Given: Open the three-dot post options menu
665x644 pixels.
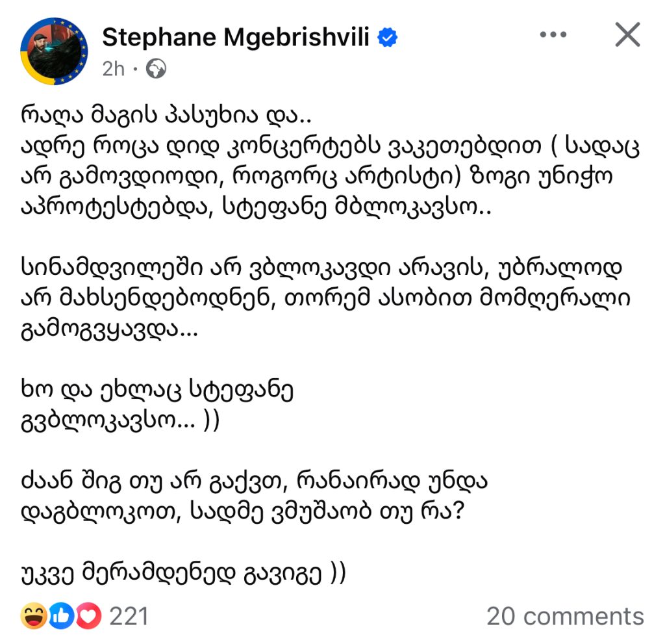Looking at the screenshot, I should point(553,35).
